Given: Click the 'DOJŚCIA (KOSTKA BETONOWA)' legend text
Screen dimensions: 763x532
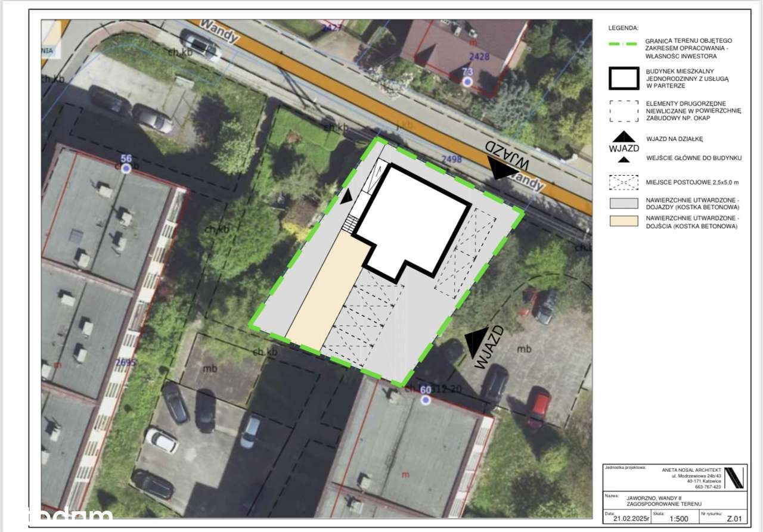Looking at the screenshot, I should click(x=692, y=226).
